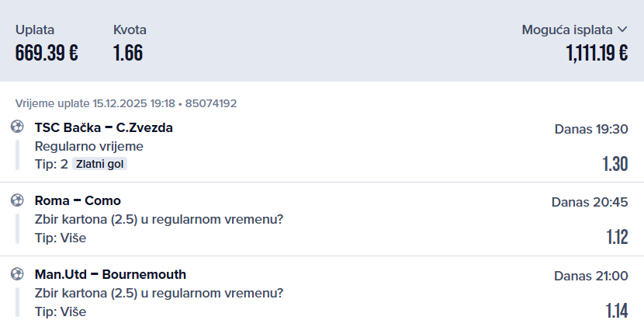Click the Regularno vrijeme market label
644x327 pixels.
click(x=89, y=146)
